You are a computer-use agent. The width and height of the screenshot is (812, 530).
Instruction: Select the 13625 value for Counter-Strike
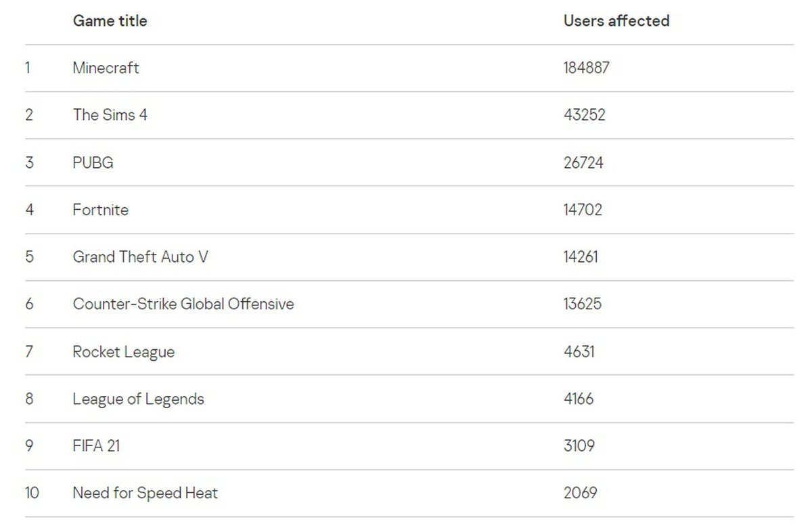[x=582, y=304]
